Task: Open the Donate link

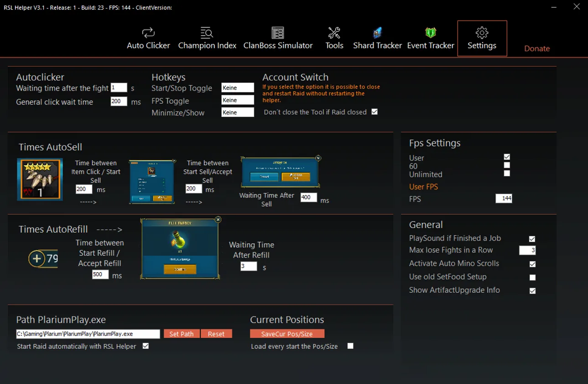Action: click(x=537, y=48)
